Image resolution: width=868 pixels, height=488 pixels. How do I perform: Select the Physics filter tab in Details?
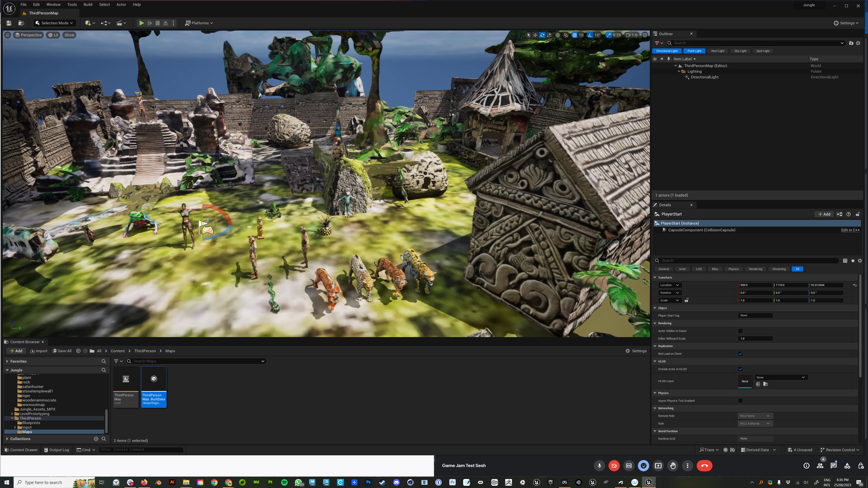[733, 269]
